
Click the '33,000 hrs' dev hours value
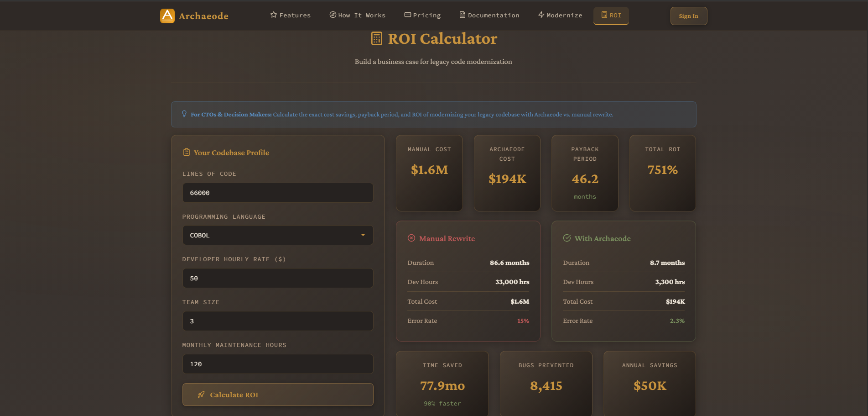click(512, 282)
